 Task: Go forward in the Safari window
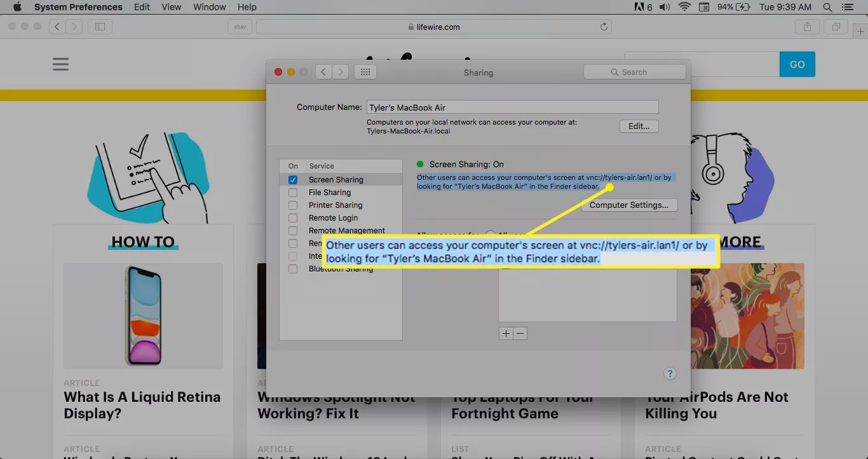74,27
